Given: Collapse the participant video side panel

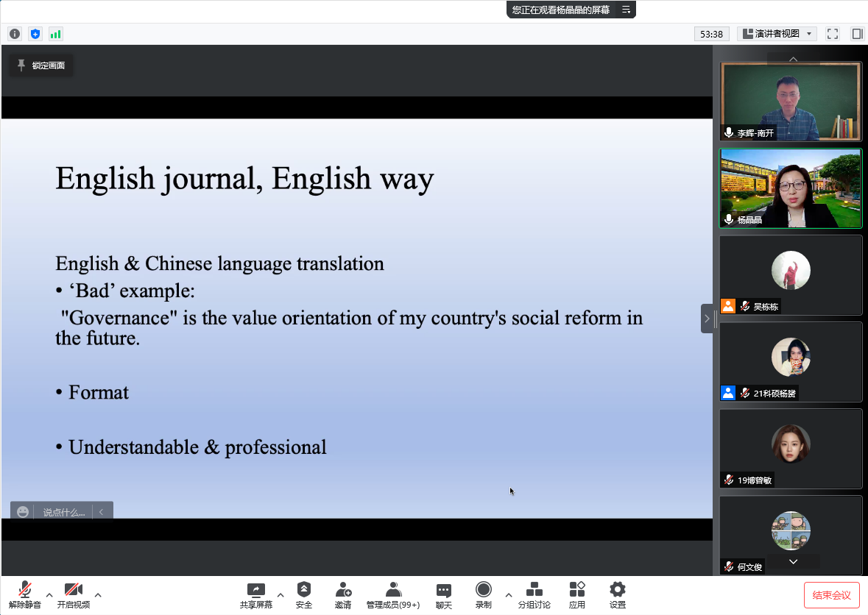Looking at the screenshot, I should [x=707, y=319].
